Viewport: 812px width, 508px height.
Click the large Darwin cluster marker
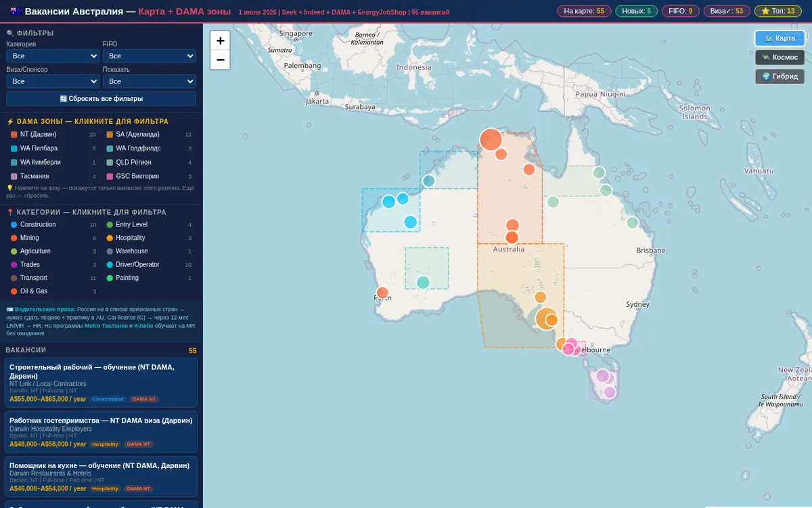click(491, 140)
